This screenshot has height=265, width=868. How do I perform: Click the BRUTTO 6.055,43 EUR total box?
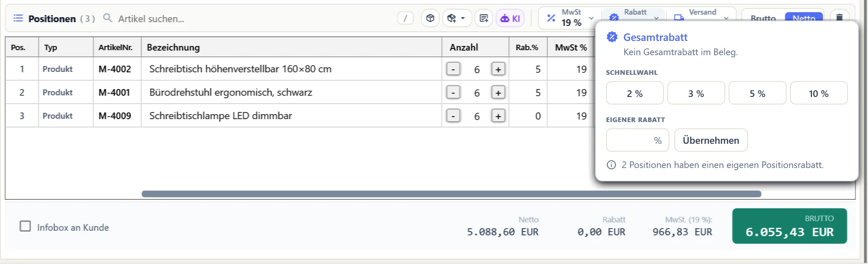tap(790, 226)
